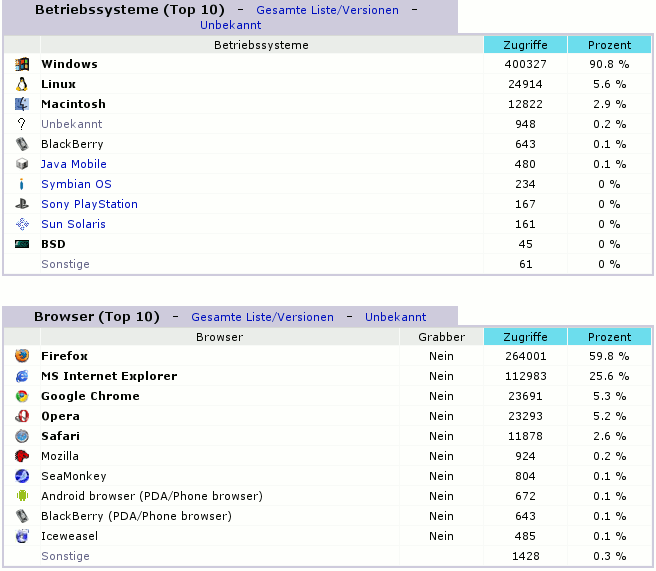Open the Unbekannt link under Betriebssysteme heading
656x571 pixels.
[230, 25]
